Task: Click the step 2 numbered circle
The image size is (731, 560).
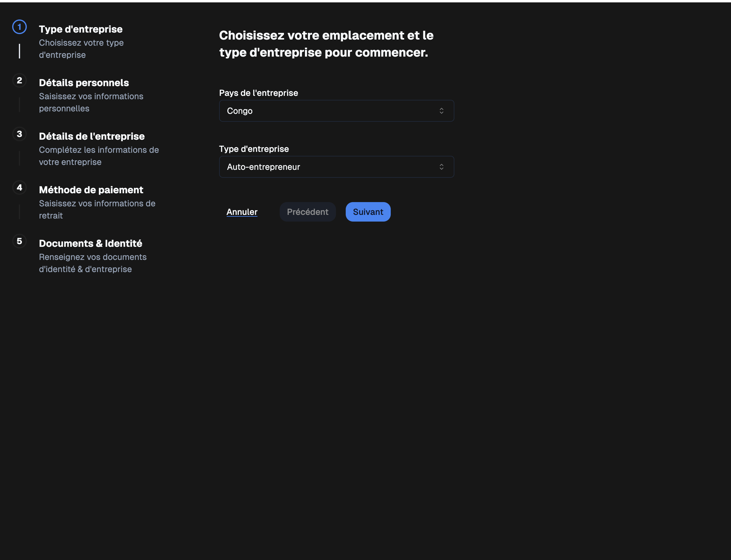Action: coord(19,80)
